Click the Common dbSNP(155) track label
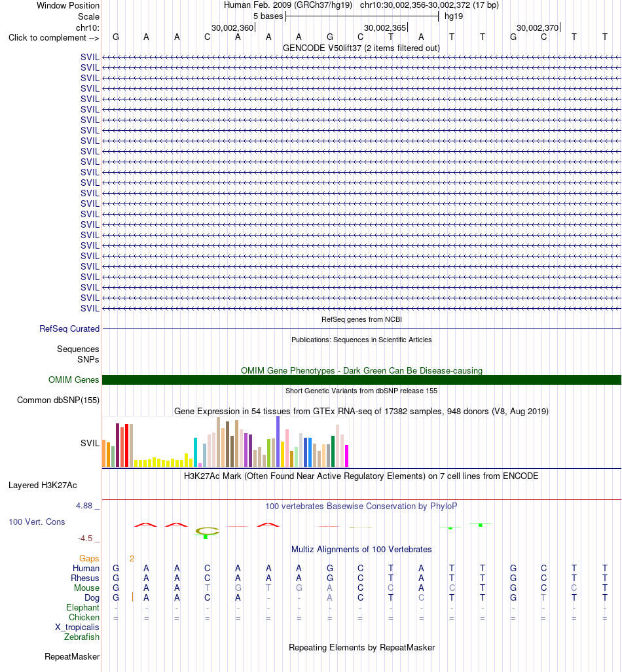622x672 pixels. pyautogui.click(x=58, y=400)
